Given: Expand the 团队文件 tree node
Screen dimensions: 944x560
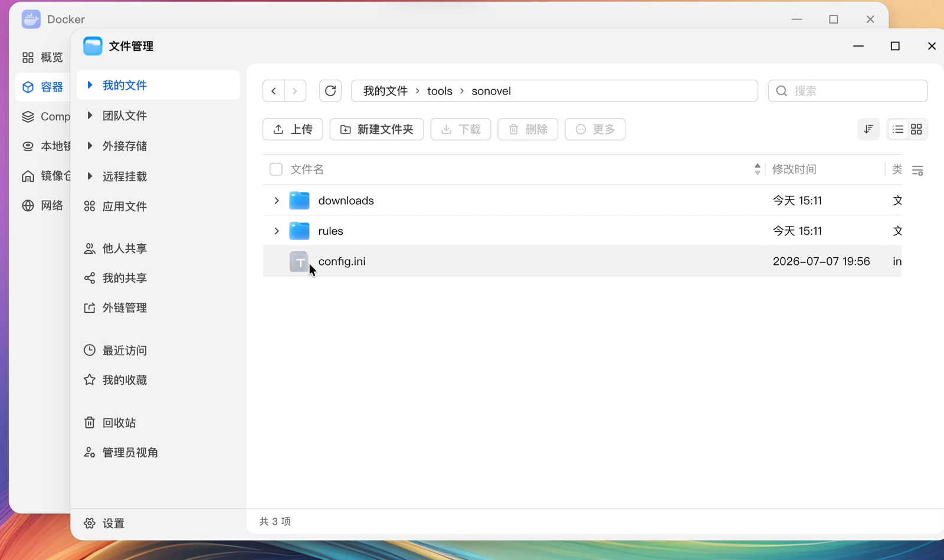Looking at the screenshot, I should point(90,116).
